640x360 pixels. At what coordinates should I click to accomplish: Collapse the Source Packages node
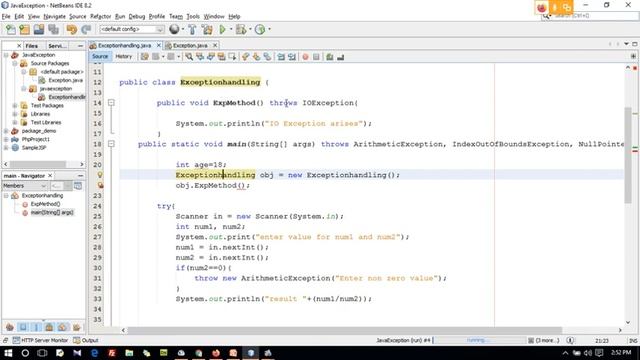pos(15,63)
